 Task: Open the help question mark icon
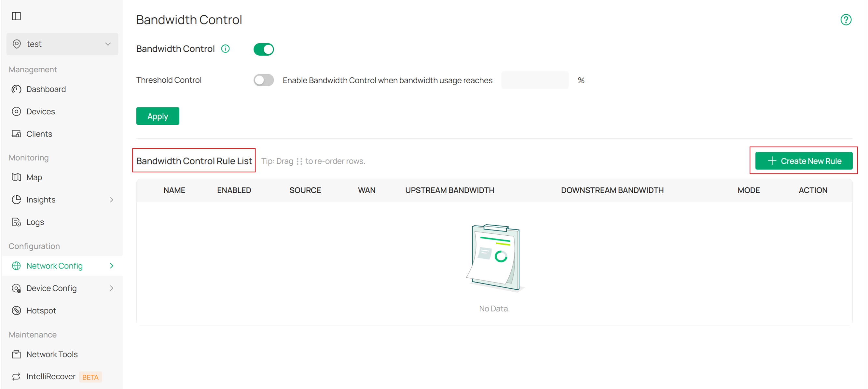pos(846,20)
